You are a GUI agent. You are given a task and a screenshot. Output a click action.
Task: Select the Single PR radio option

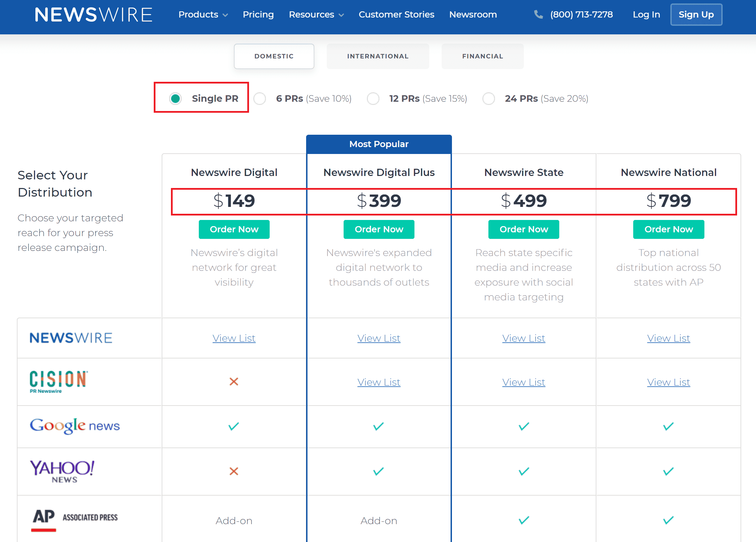tap(175, 99)
